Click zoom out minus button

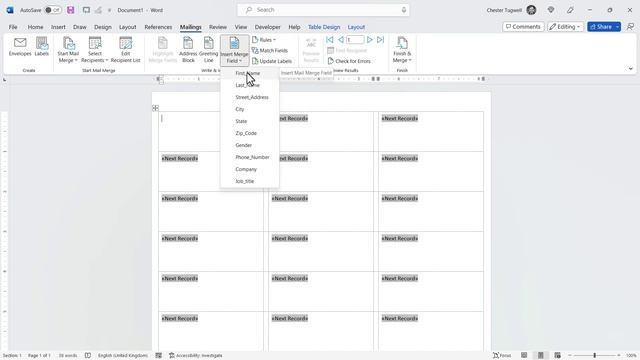click(x=570, y=356)
